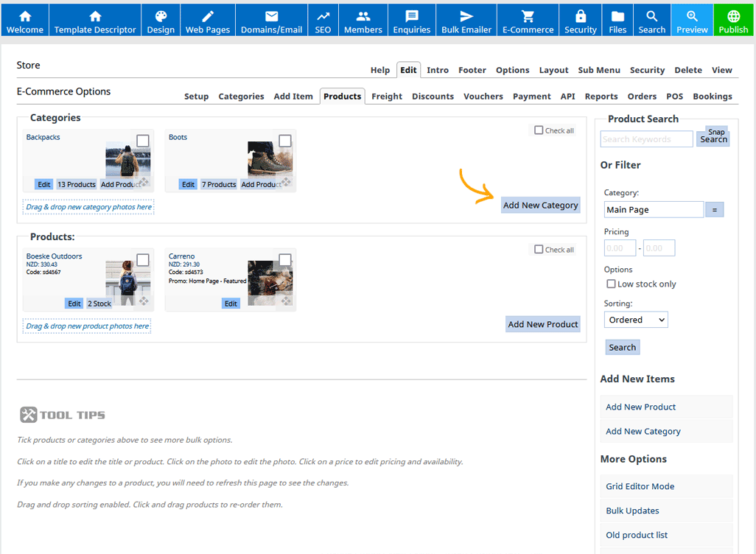756x554 pixels.
Task: Grab the Backpacks category move handle
Action: click(144, 182)
